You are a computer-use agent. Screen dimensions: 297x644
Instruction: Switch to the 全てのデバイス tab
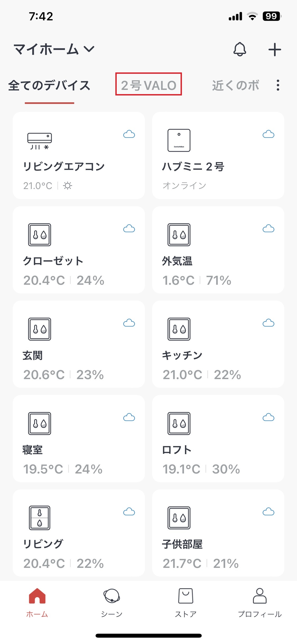coord(49,85)
